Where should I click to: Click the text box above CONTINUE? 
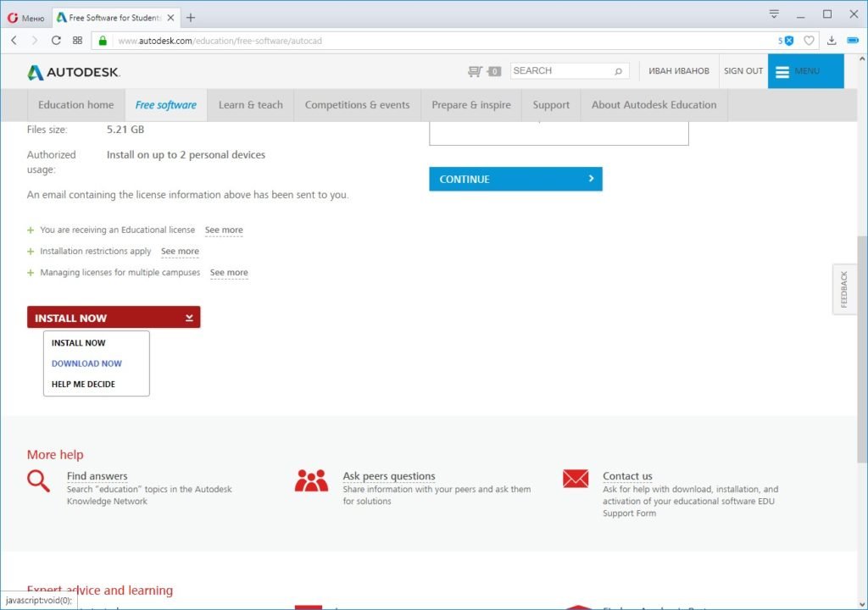pos(559,133)
